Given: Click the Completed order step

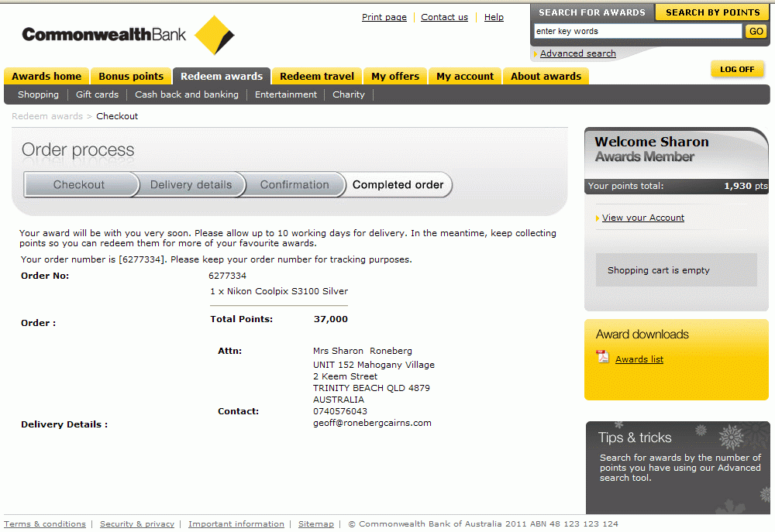Looking at the screenshot, I should point(398,185).
